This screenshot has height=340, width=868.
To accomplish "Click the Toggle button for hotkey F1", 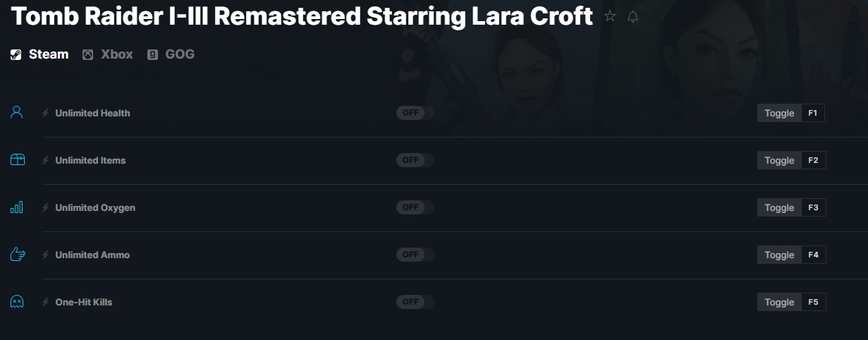I will click(x=779, y=113).
